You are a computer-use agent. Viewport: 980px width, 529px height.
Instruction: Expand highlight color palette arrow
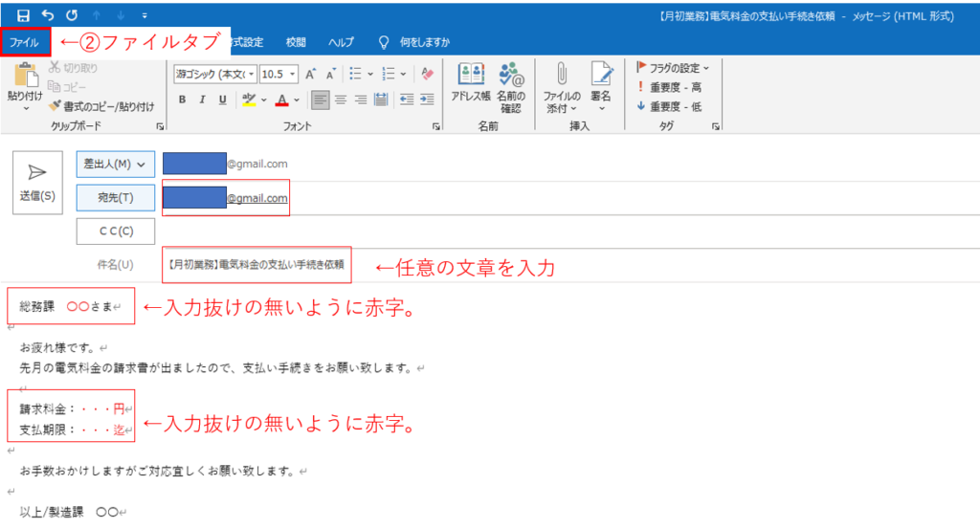point(264,99)
